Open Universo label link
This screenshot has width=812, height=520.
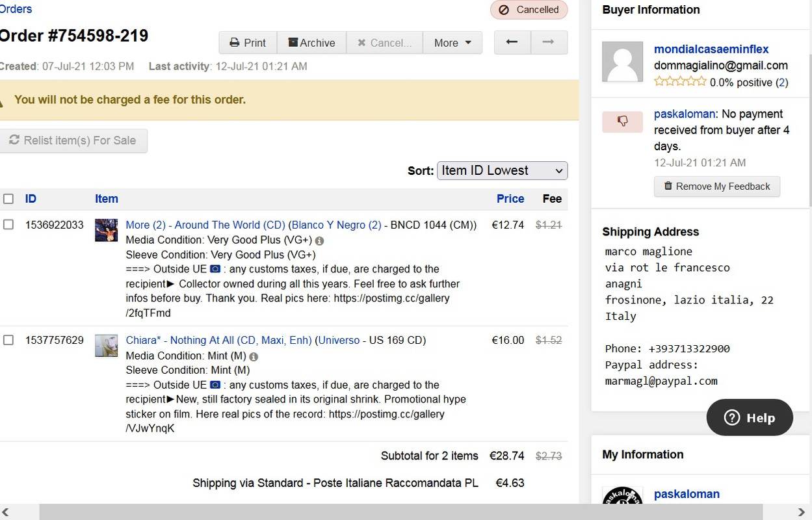339,340
